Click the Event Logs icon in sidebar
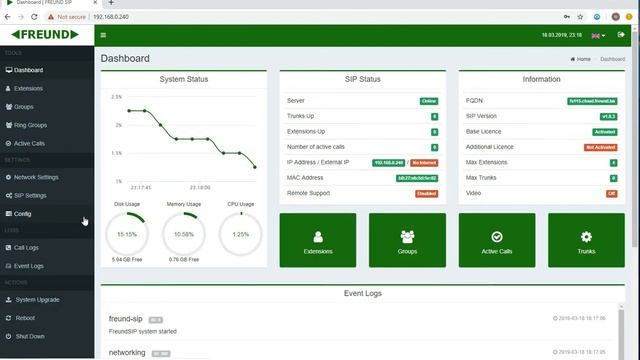Screen dimensions: 640x360 (x=9, y=266)
